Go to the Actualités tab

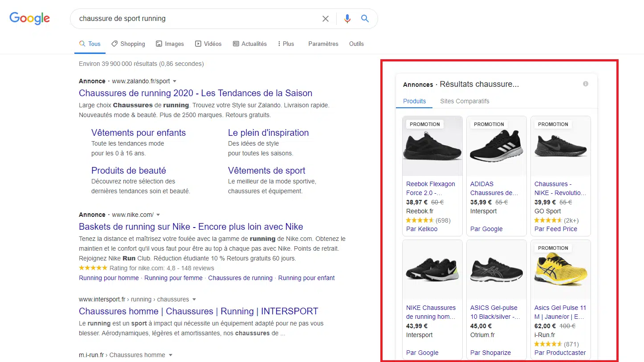(249, 44)
